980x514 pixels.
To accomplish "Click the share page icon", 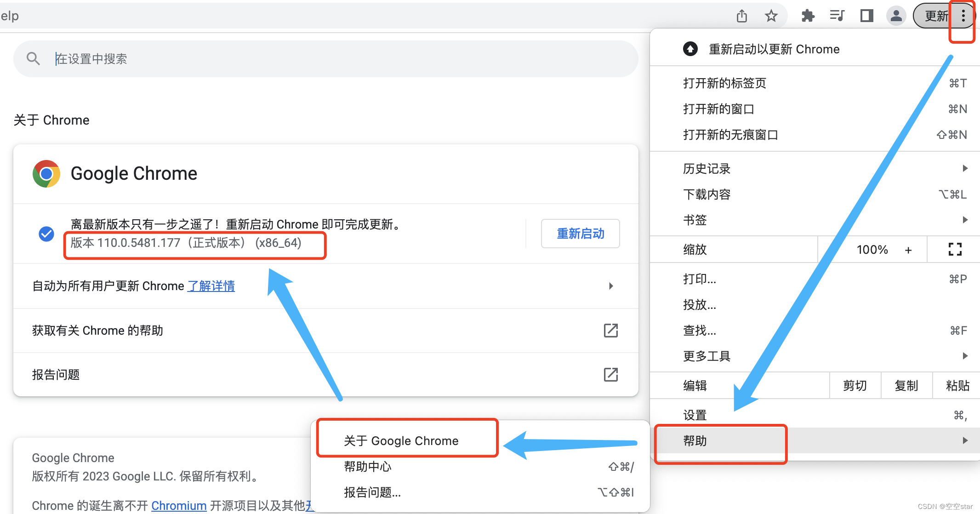I will (742, 16).
